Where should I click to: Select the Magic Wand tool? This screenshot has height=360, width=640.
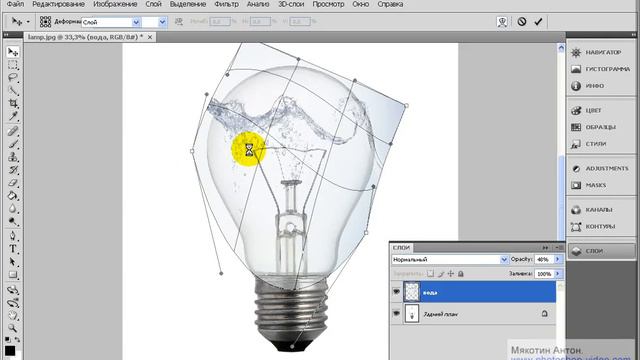pos(13,91)
